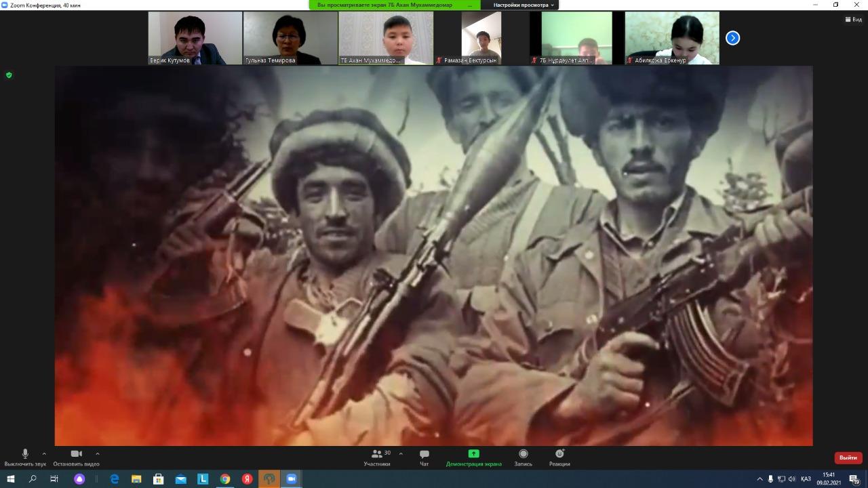Show next participants with blue arrow
Viewport: 868px width, 488px height.
coord(732,38)
